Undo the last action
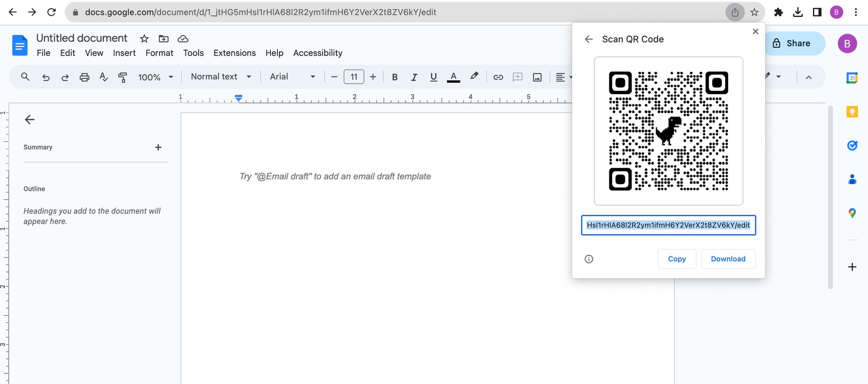 coord(46,77)
